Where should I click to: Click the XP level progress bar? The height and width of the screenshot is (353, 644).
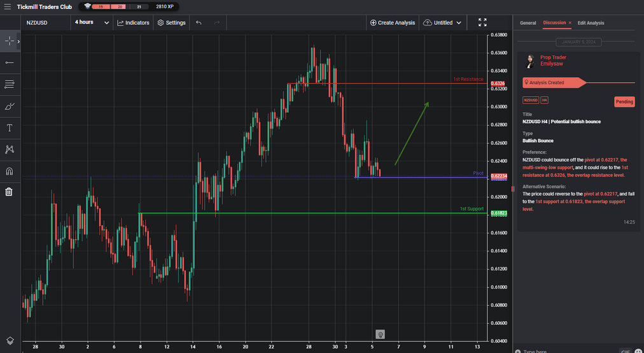click(x=120, y=6)
